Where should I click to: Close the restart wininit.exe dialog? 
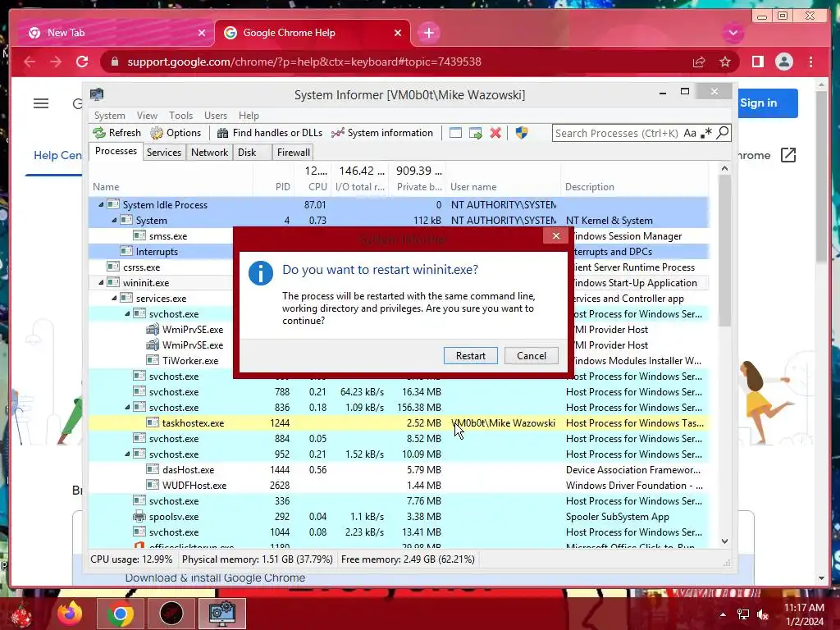[x=555, y=235]
